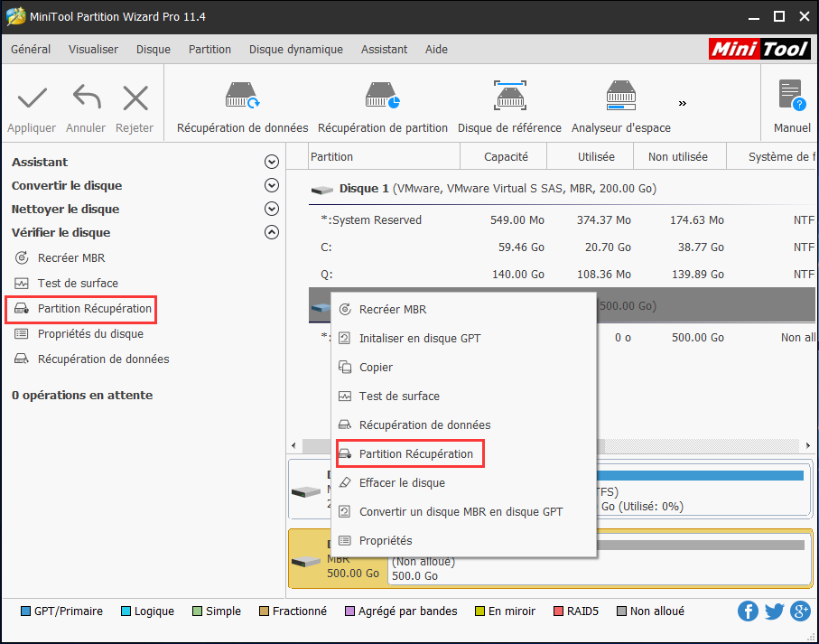Viewport: 819px width, 644px height.
Task: Sort by Partition column header
Action: pos(384,156)
